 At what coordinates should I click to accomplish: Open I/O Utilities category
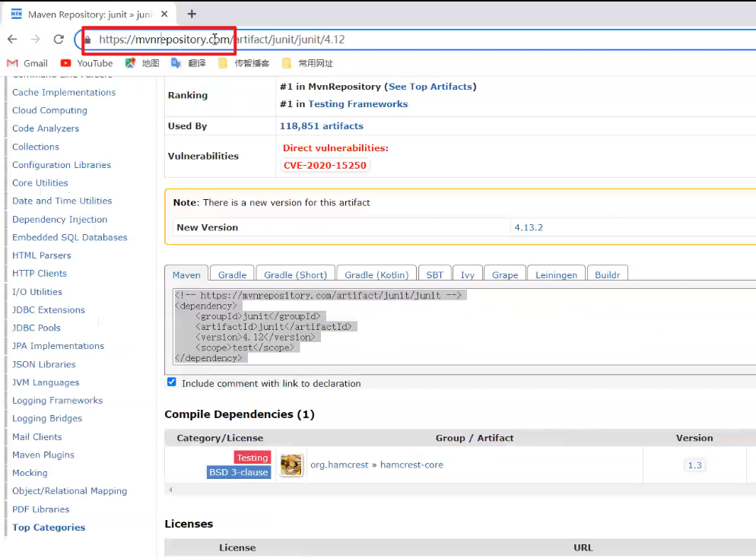(x=37, y=291)
